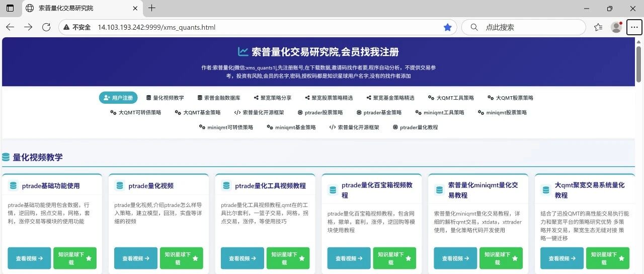This screenshot has width=644, height=274.
Task: Open 索普金融数据库 navigation item
Action: click(x=218, y=98)
